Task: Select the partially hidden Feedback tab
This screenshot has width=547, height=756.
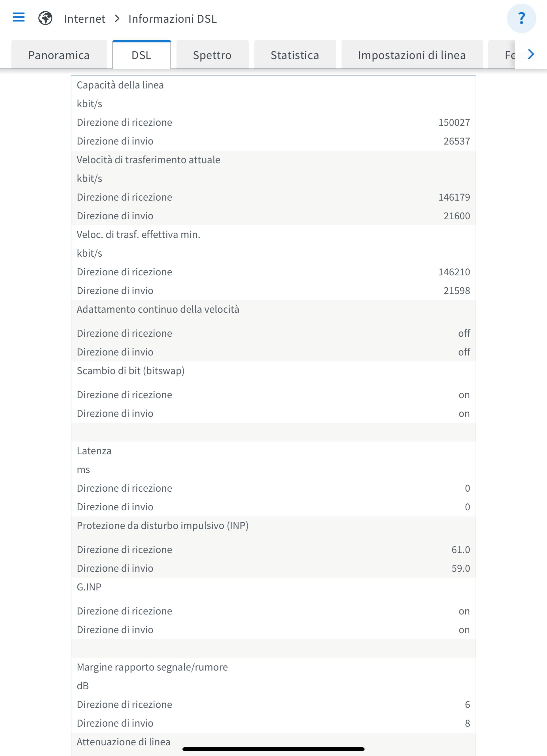Action: pos(502,55)
